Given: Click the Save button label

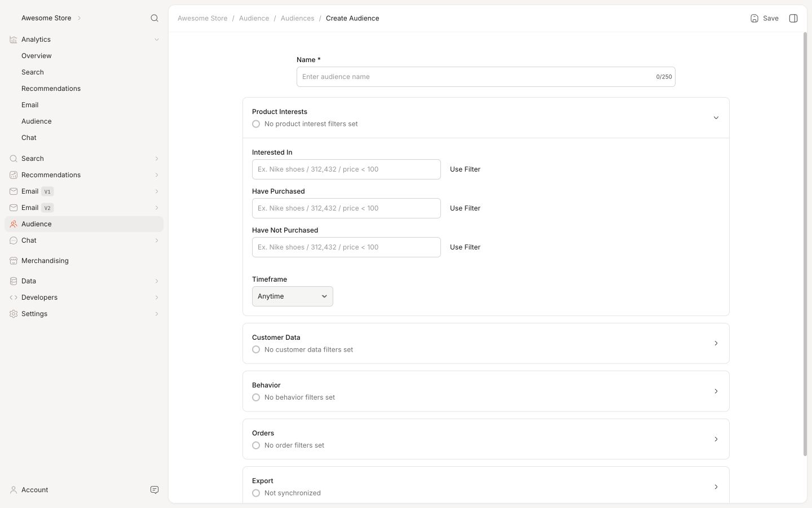Looking at the screenshot, I should 771,18.
